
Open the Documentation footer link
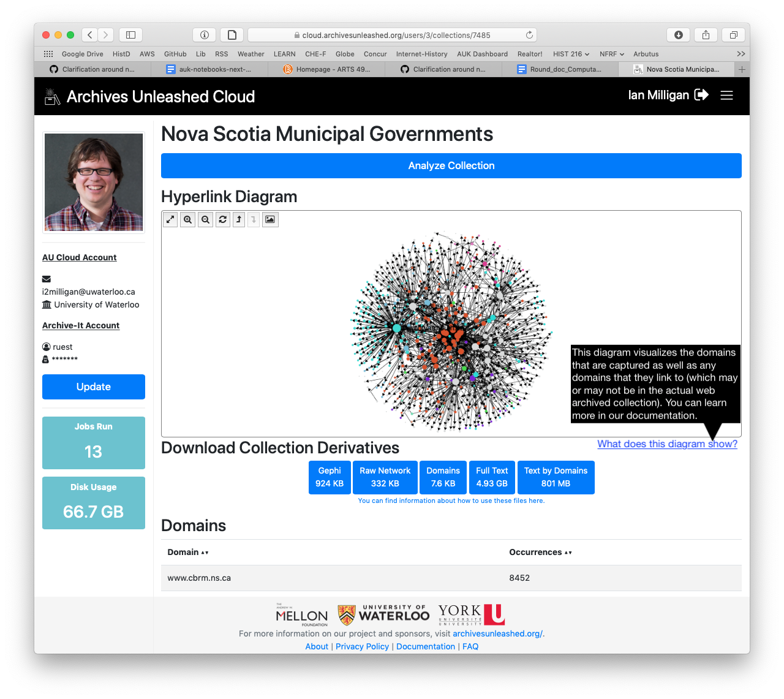pos(426,646)
